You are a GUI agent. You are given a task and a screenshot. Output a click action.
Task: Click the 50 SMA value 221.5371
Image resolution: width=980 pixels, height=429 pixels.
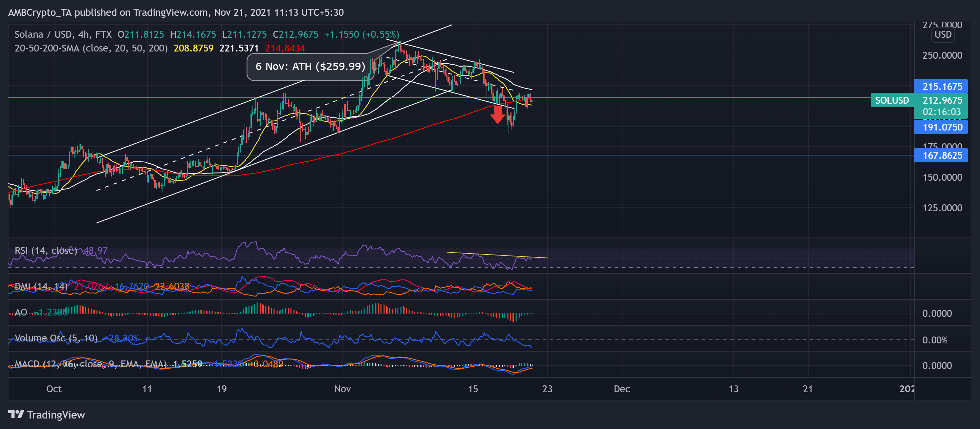click(239, 48)
